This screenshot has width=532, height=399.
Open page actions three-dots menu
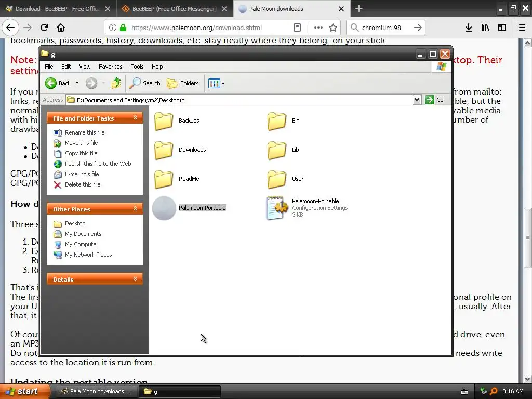(x=318, y=28)
